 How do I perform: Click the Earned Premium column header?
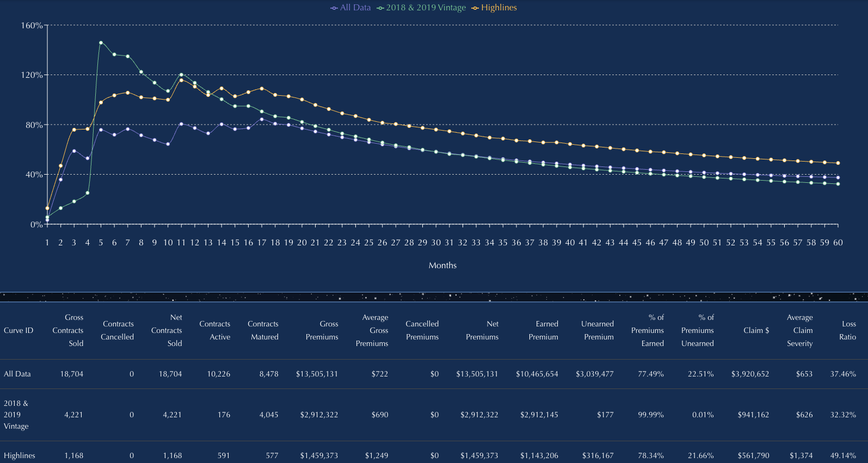point(543,330)
